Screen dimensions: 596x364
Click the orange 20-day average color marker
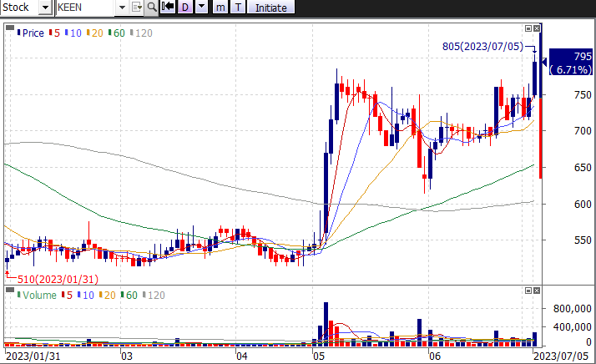pyautogui.click(x=88, y=33)
